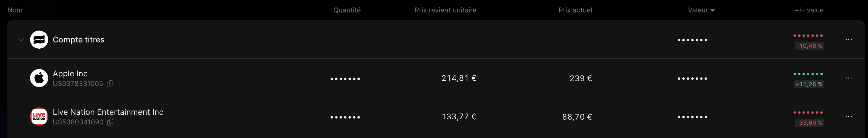Image resolution: width=868 pixels, height=138 pixels.
Task: Copy Live Nation ISIN US5380341090
Action: coord(110,122)
